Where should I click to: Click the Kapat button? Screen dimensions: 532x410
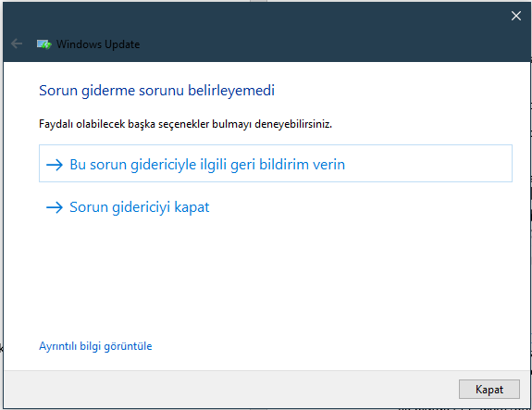[489, 390]
